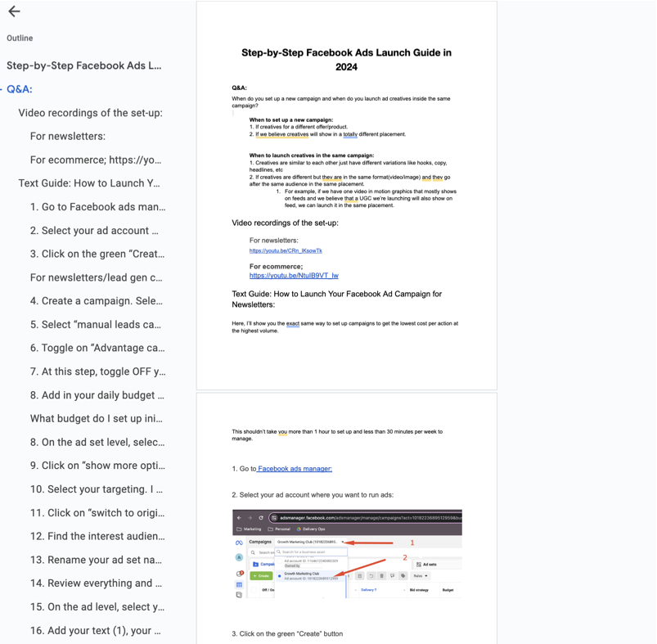Image resolution: width=657 pixels, height=644 pixels.
Task: Click the Delivery Ops bookmark icon
Action: click(298, 529)
